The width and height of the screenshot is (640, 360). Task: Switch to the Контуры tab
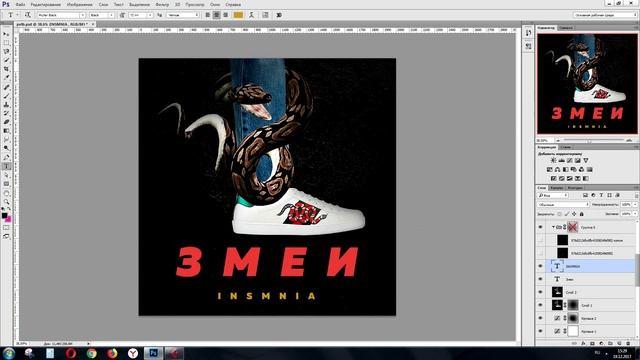[575, 188]
